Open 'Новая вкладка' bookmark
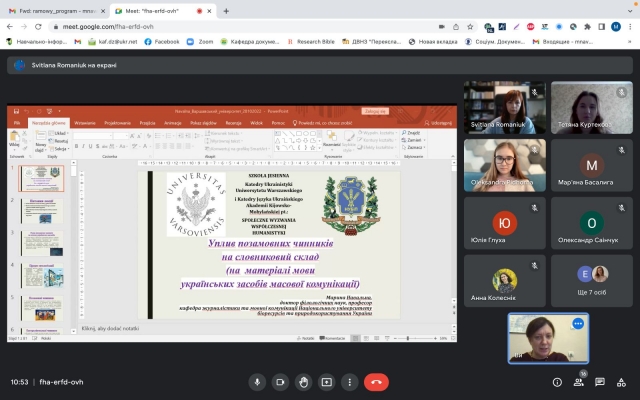 [x=433, y=42]
